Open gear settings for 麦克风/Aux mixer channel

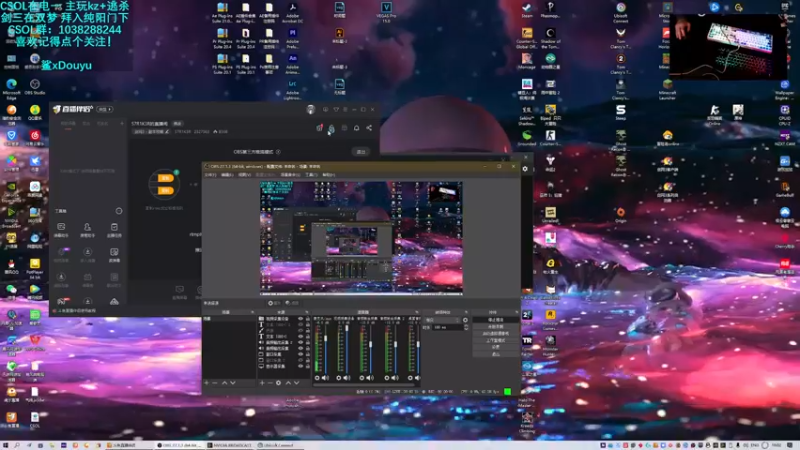tap(317, 378)
